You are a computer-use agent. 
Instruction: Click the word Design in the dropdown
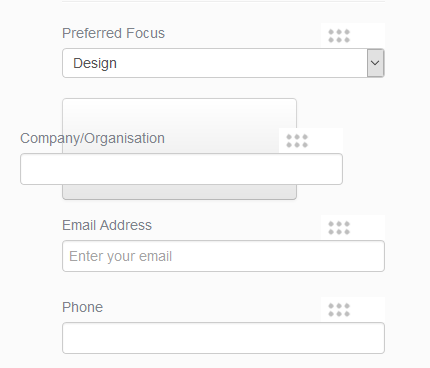point(95,63)
